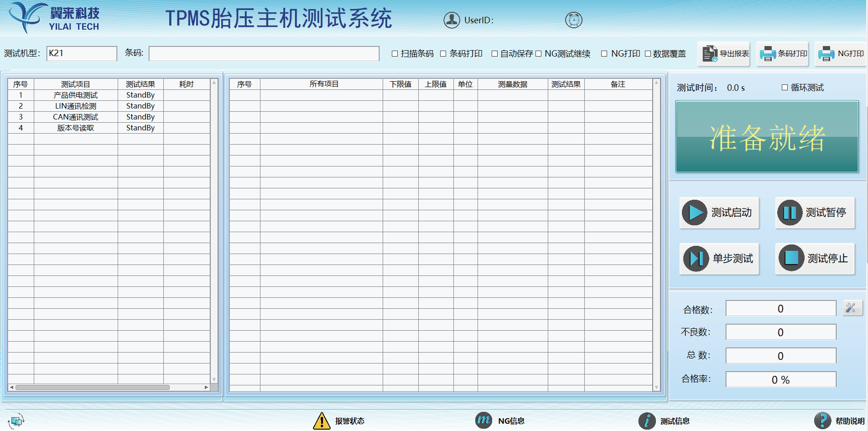The height and width of the screenshot is (431, 868).
Task: Click the 测试项目 column header
Action: tap(76, 84)
